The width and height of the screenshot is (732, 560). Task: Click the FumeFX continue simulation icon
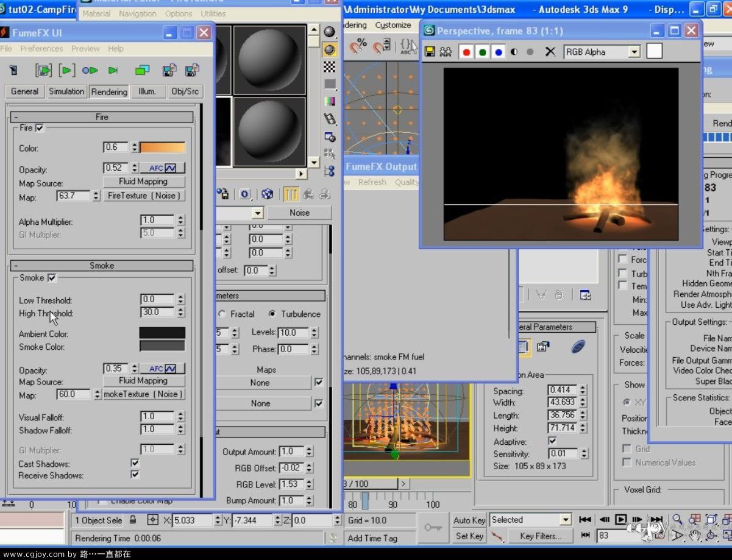pos(90,71)
